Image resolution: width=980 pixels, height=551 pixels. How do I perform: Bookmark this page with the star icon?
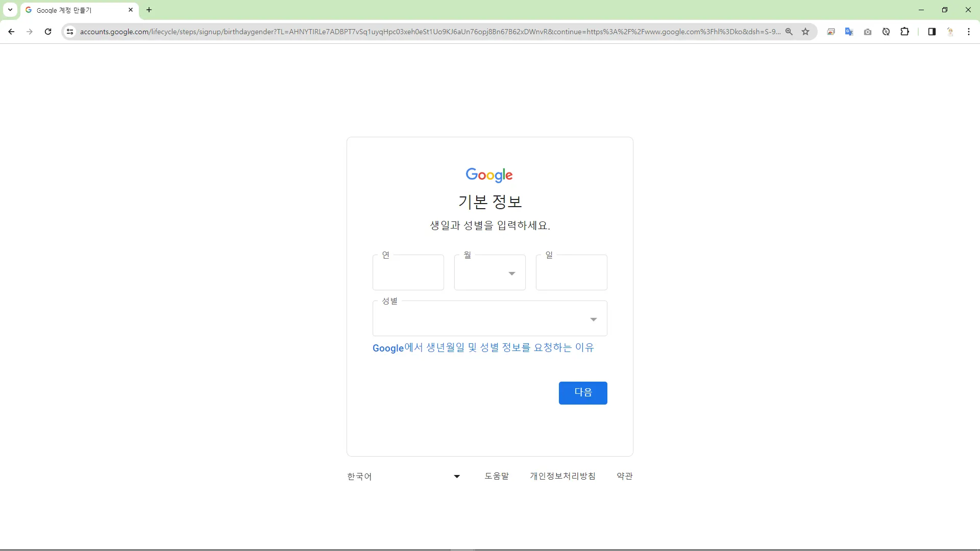click(805, 32)
